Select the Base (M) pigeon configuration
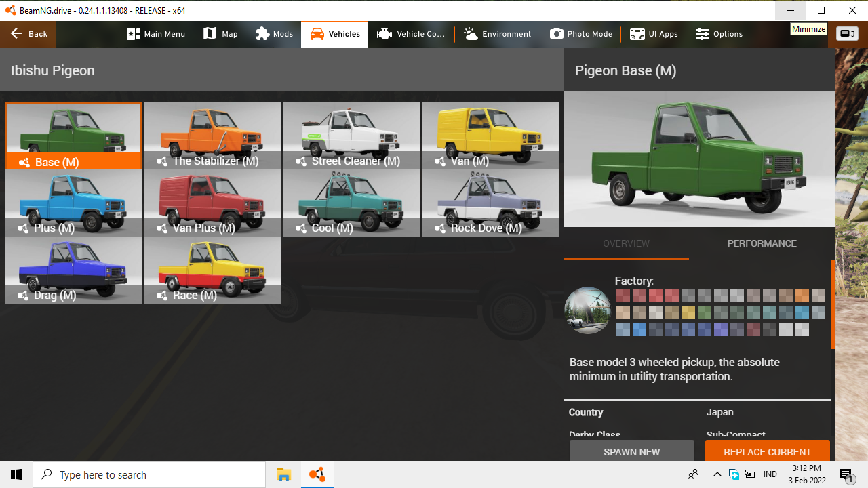The height and width of the screenshot is (488, 868). point(73,136)
